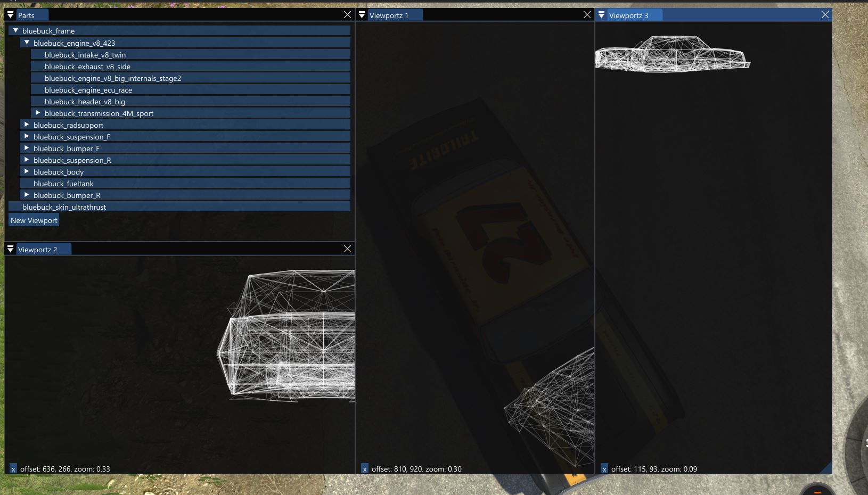
Task: Expand the bluebuck_radsupport node
Action: click(x=27, y=125)
